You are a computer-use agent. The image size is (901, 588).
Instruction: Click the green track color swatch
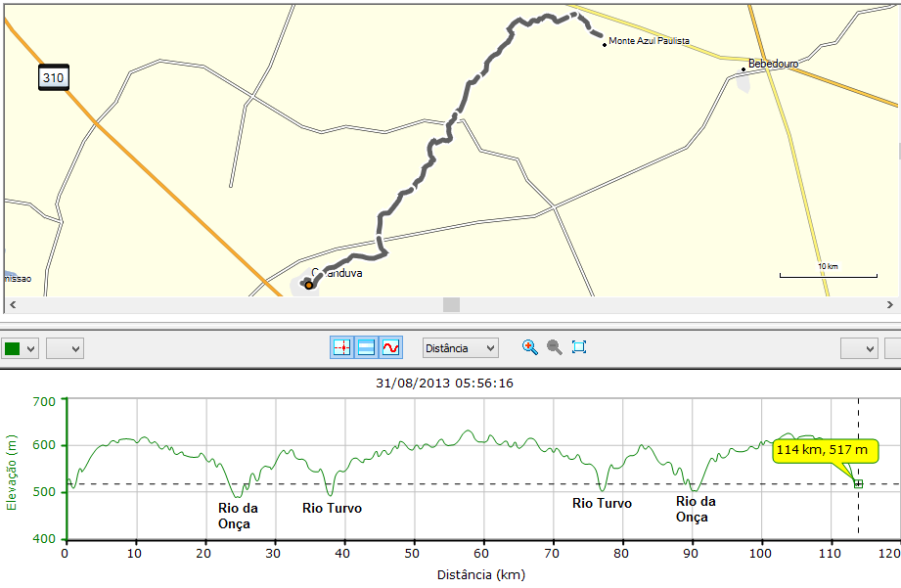click(12, 348)
